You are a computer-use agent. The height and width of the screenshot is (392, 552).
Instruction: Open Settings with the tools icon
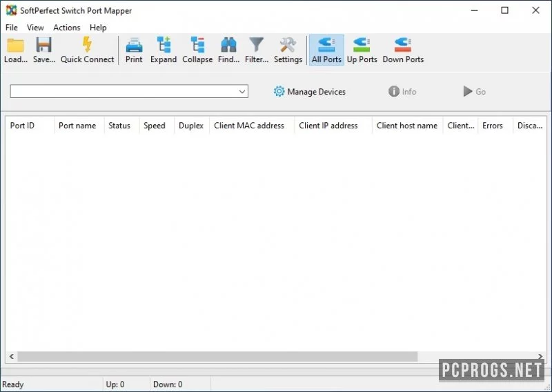pos(288,50)
